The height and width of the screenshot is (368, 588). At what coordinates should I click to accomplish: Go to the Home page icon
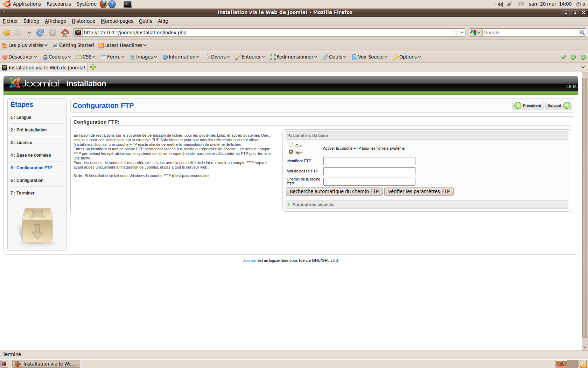coord(65,33)
